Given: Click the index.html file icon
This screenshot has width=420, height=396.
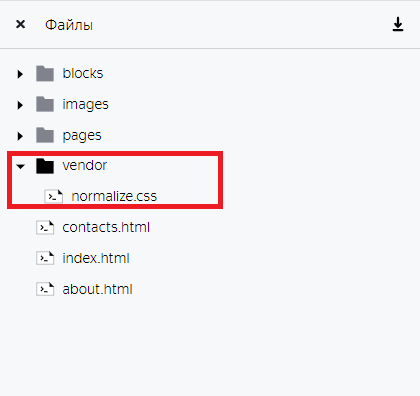Looking at the screenshot, I should (x=45, y=258).
